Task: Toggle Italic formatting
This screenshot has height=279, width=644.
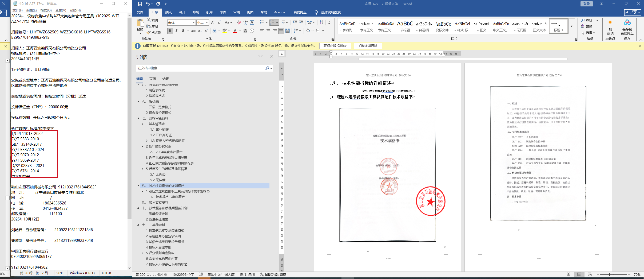Action: coord(176,31)
